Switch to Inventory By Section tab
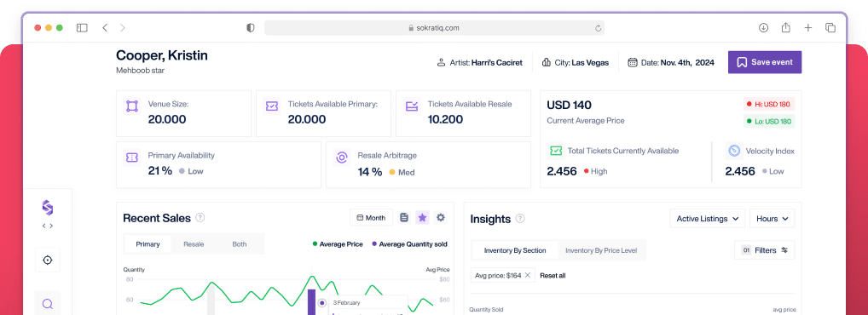This screenshot has height=315, width=868. (x=515, y=250)
